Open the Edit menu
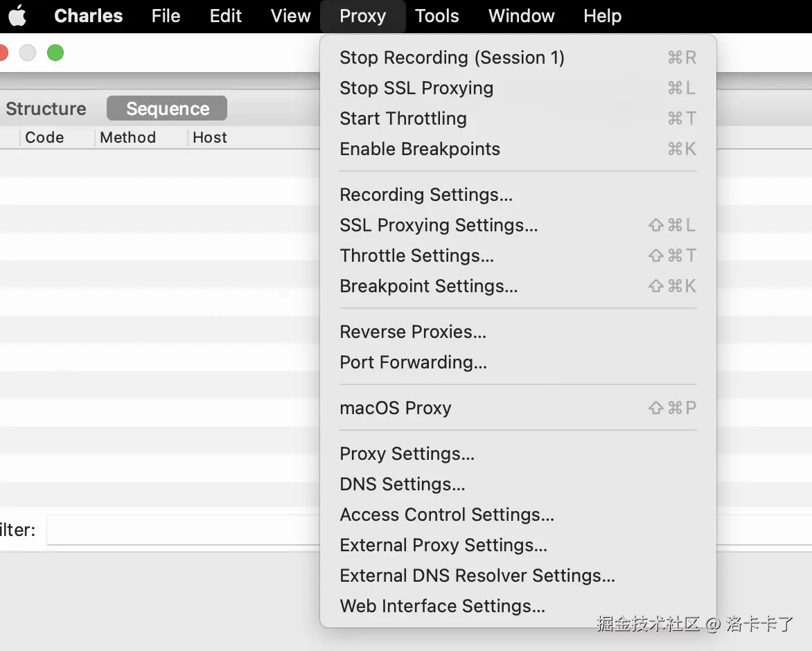812x651 pixels. click(x=225, y=16)
